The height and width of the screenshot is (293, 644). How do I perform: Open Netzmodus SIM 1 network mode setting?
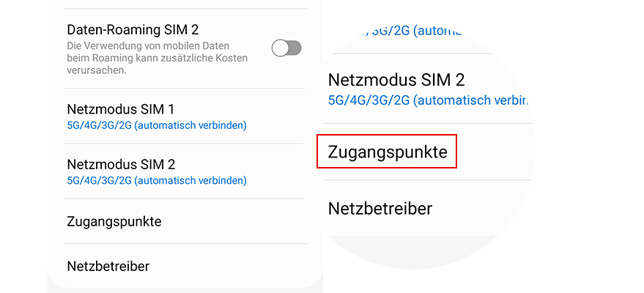(120, 110)
